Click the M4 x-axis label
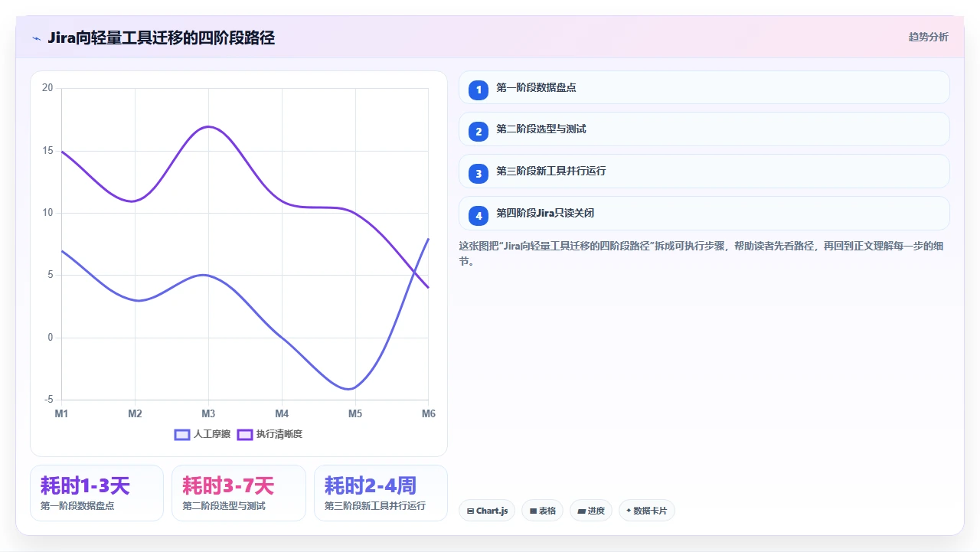This screenshot has width=980, height=552. point(282,413)
